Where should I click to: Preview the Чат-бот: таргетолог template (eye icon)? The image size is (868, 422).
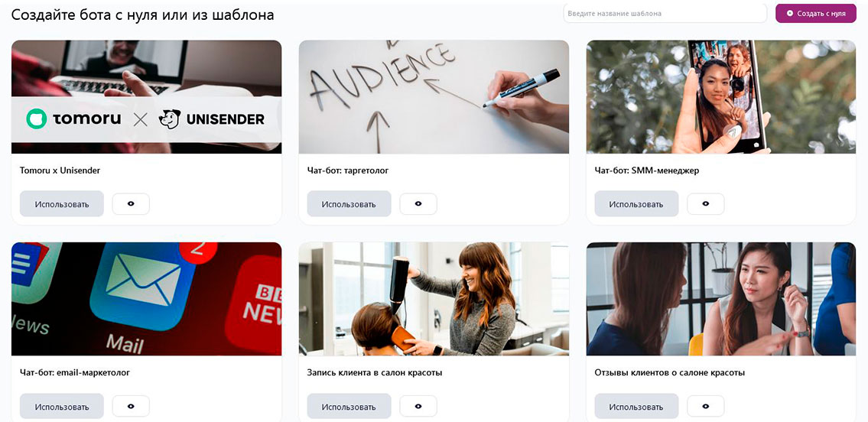(x=418, y=203)
